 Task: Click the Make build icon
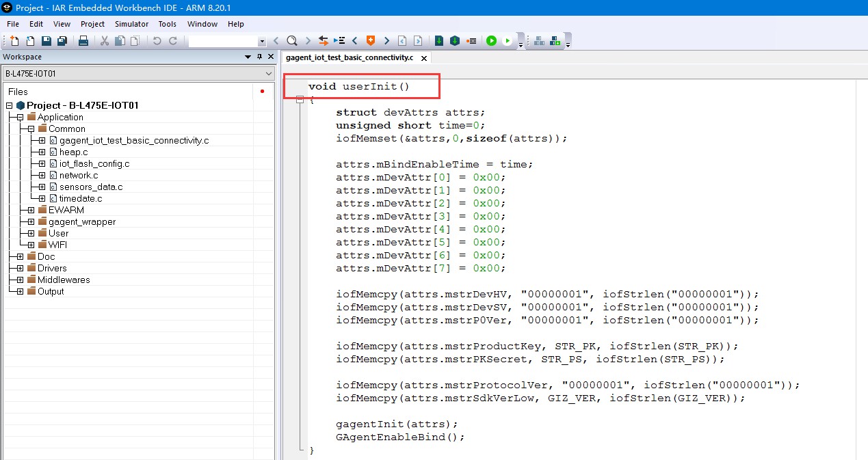pyautogui.click(x=455, y=41)
